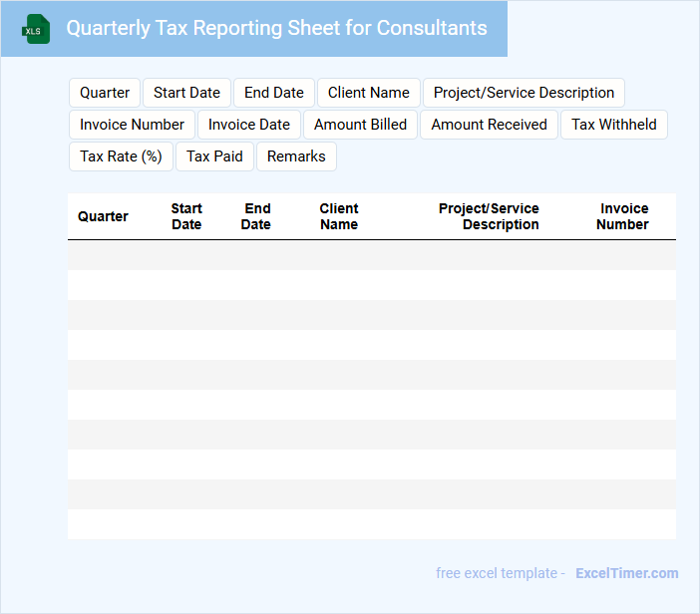Select the Amount Received tag

tap(489, 125)
